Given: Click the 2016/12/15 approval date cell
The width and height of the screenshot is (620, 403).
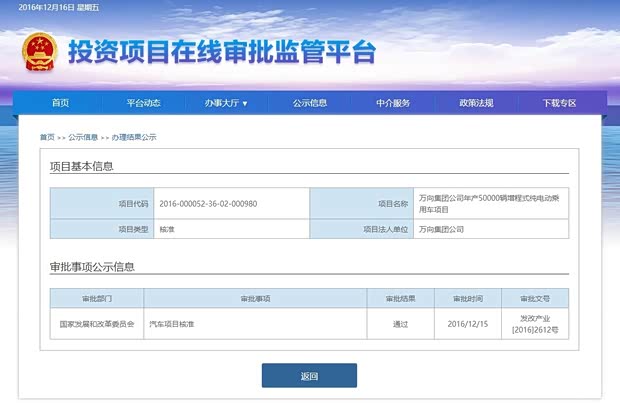Looking at the screenshot, I should [x=466, y=324].
